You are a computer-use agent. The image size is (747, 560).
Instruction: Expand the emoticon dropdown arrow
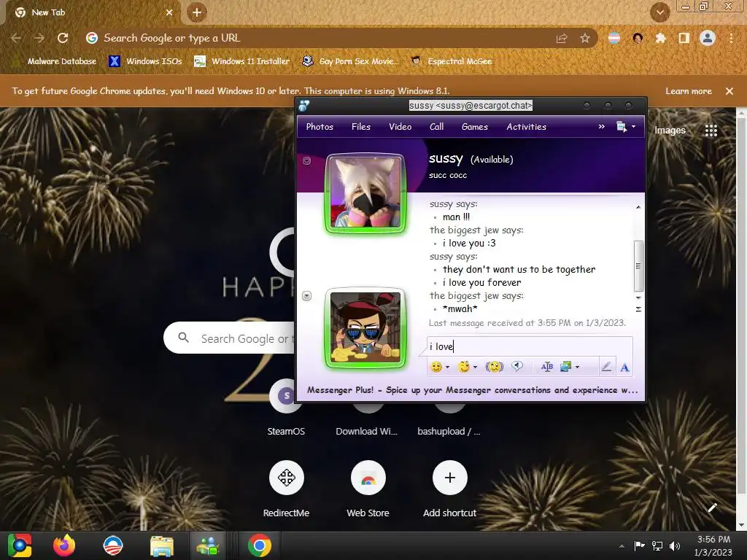(447, 367)
